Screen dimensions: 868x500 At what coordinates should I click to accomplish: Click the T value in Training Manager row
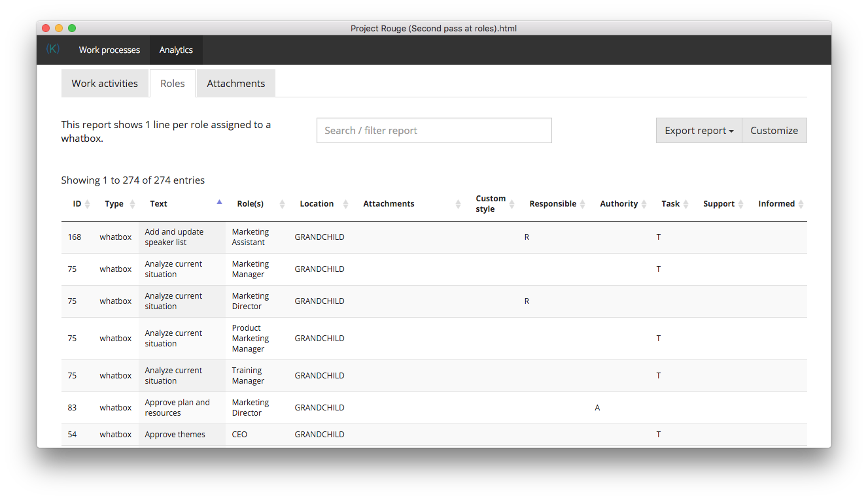coord(659,376)
